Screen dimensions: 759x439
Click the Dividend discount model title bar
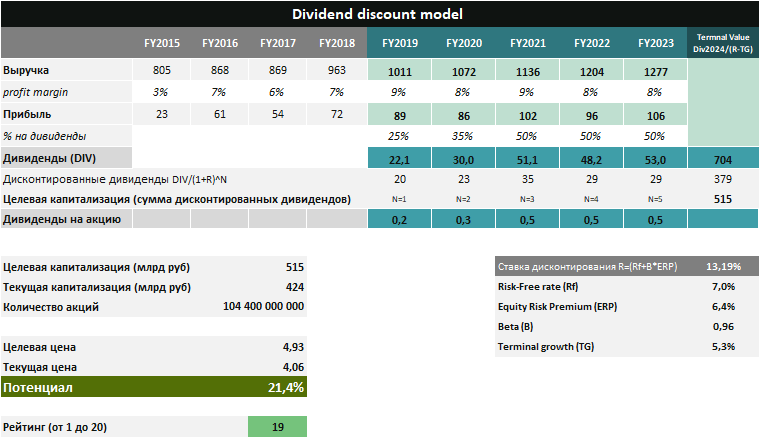[x=379, y=14]
